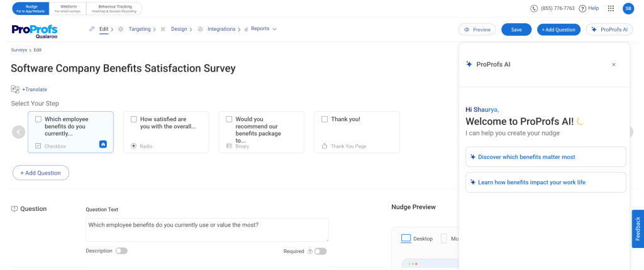Click the +Translate link

[x=35, y=89]
